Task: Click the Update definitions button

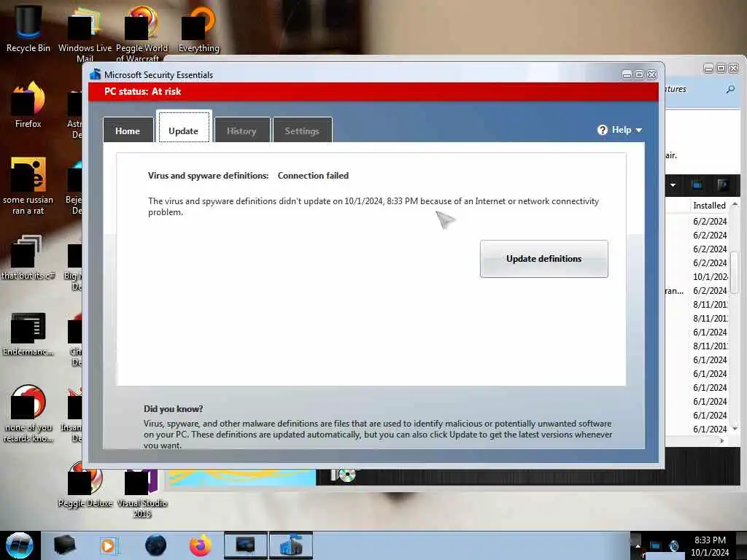Action: [544, 259]
